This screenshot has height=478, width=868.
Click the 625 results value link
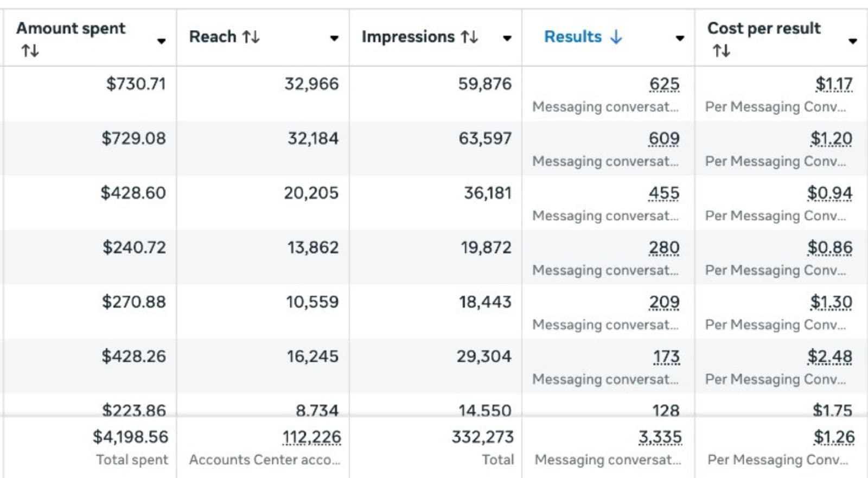click(664, 84)
